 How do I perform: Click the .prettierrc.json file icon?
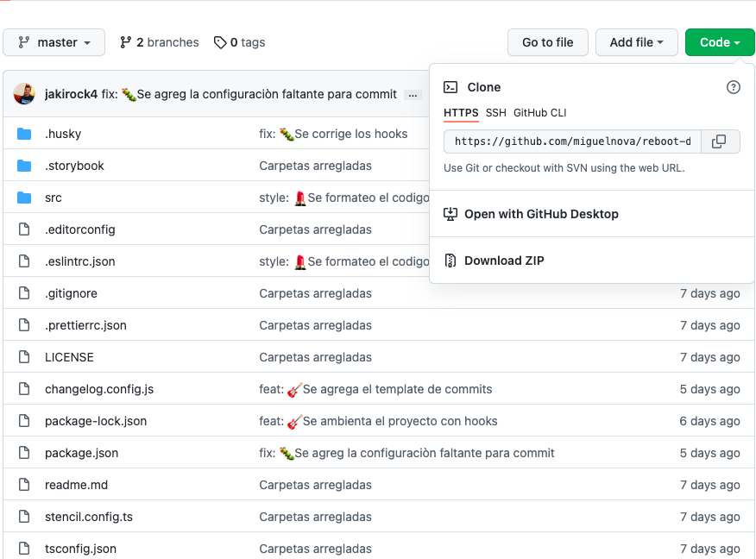click(x=24, y=325)
